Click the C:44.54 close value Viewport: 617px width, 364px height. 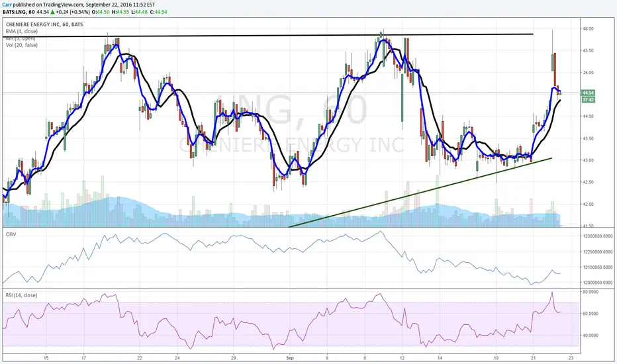tap(158, 12)
